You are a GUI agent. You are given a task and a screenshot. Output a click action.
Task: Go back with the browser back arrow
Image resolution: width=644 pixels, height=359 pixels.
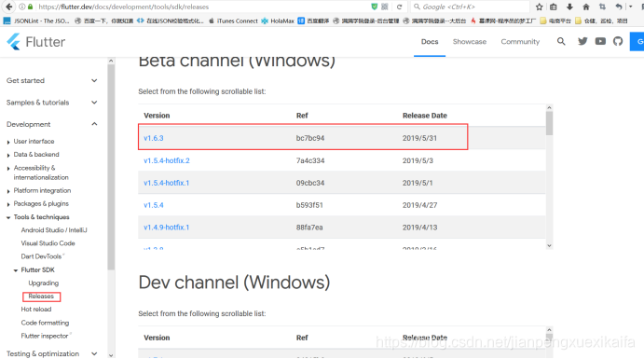tap(8, 7)
